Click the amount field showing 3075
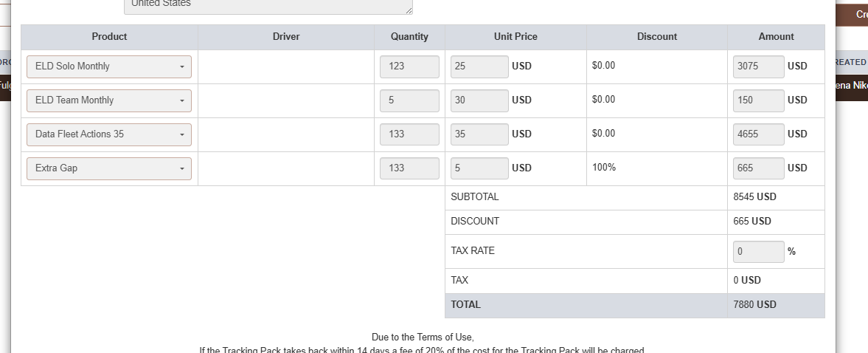868x353 pixels. 758,66
